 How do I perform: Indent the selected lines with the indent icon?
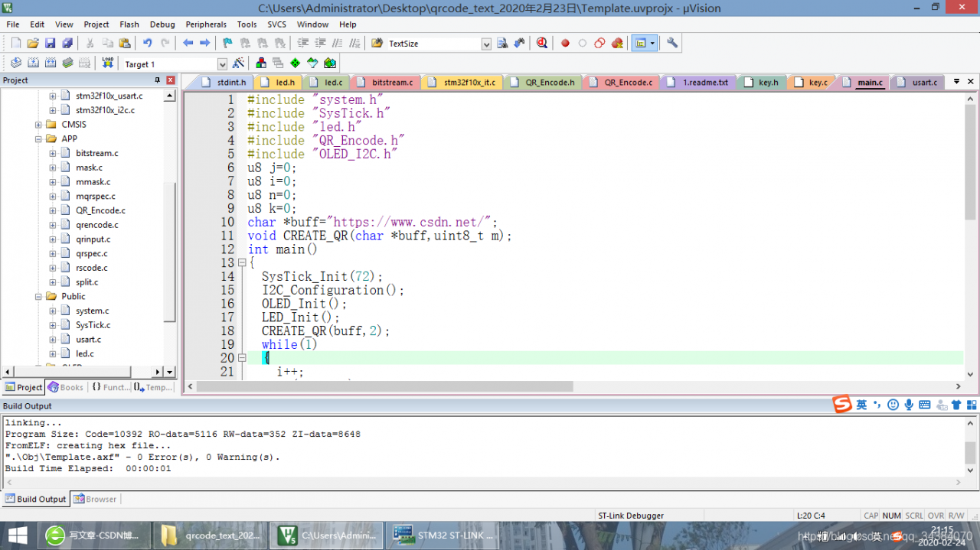coord(303,44)
